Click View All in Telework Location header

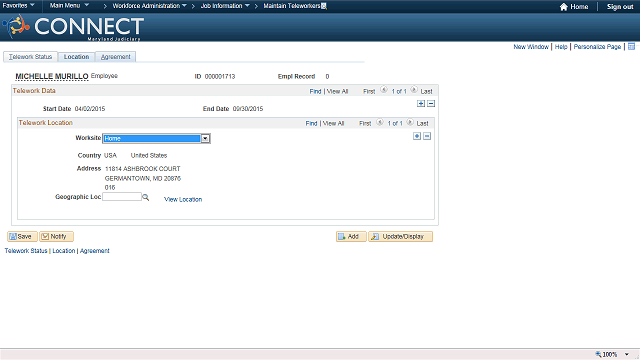(333, 123)
